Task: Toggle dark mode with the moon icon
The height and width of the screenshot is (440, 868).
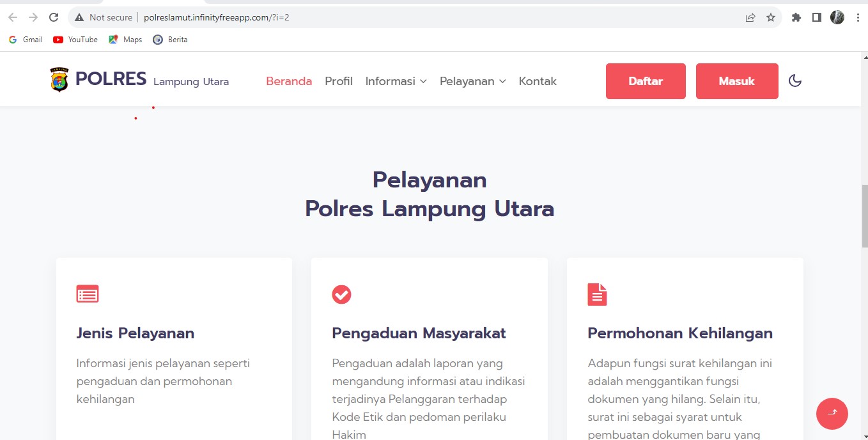Action: point(794,81)
